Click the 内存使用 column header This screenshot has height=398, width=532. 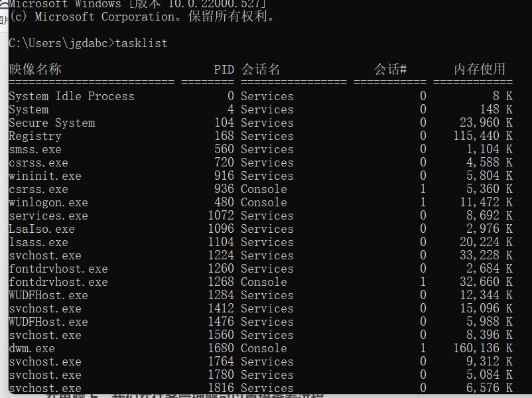(x=480, y=69)
